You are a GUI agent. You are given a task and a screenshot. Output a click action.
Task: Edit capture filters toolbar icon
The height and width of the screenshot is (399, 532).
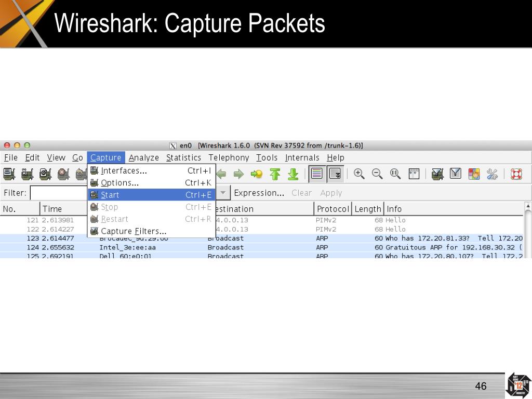(x=437, y=174)
